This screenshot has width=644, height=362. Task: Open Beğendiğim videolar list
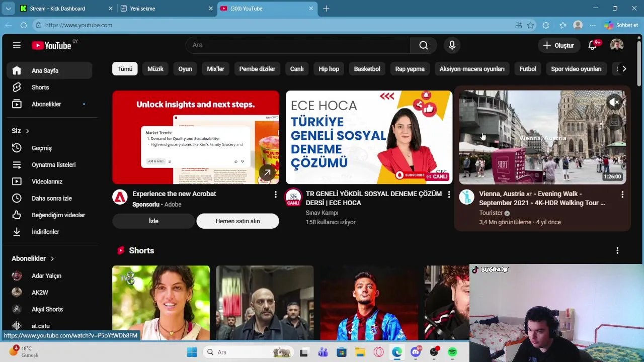(49, 215)
